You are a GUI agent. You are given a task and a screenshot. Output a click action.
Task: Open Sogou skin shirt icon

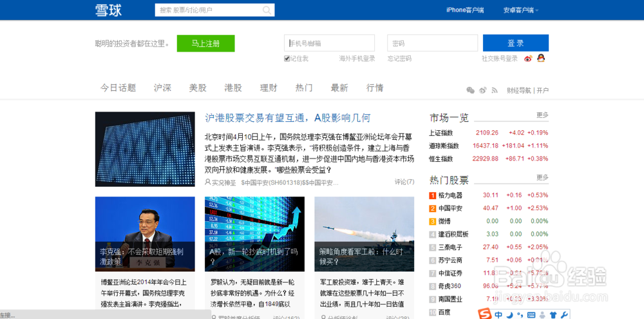pos(553,315)
